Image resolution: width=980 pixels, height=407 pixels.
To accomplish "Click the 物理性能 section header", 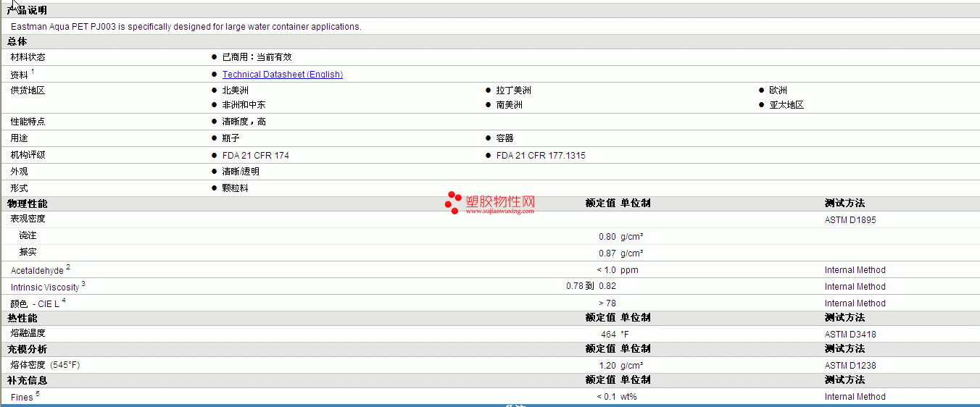I will pos(27,204).
